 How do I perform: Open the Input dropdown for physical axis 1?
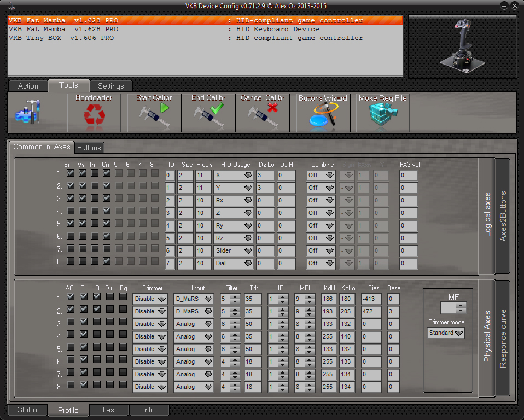[194, 299]
